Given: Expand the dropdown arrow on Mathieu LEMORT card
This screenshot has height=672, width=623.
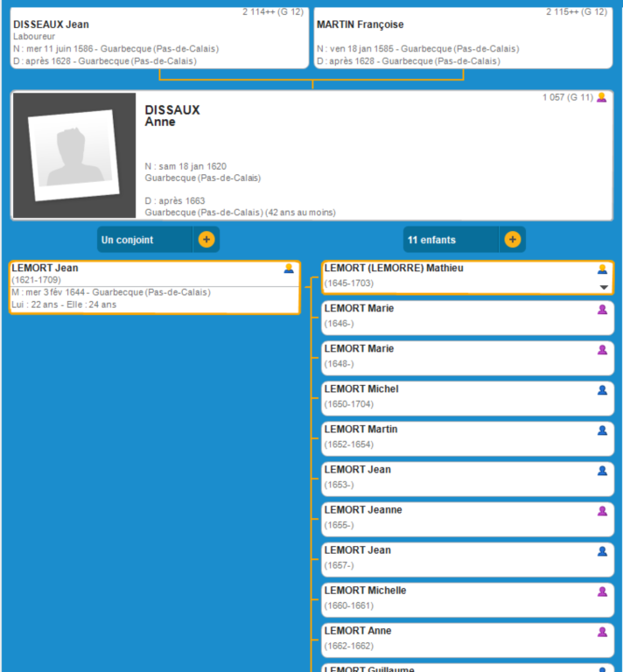Looking at the screenshot, I should click(602, 287).
